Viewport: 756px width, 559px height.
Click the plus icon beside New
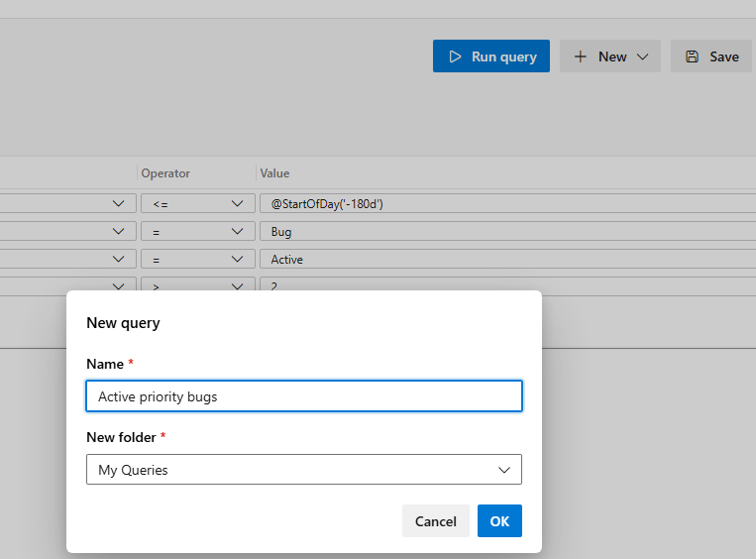(x=581, y=56)
